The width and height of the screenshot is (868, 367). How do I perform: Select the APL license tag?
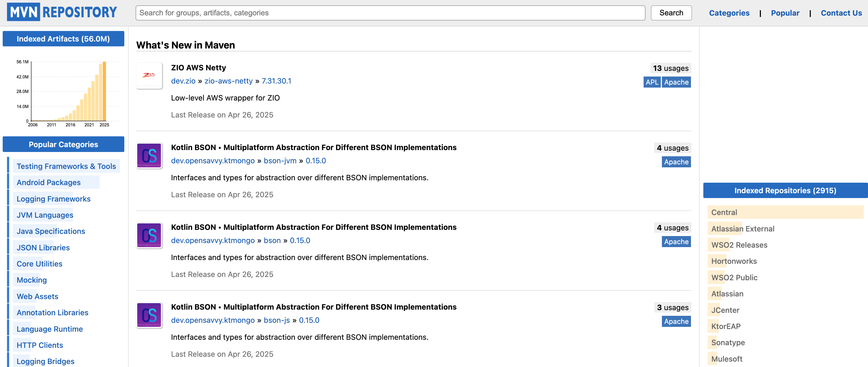pyautogui.click(x=651, y=82)
